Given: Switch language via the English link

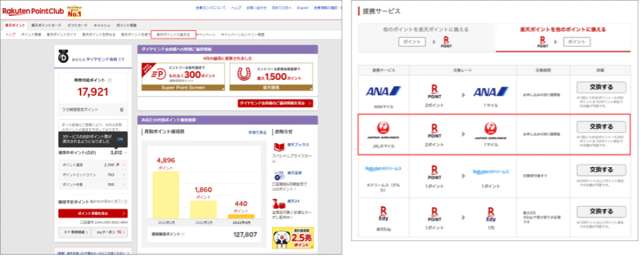Looking at the screenshot, I should pos(303,8).
